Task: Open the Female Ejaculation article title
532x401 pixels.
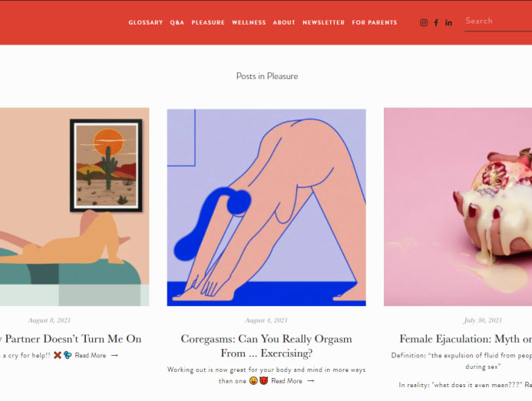Action: (x=465, y=339)
